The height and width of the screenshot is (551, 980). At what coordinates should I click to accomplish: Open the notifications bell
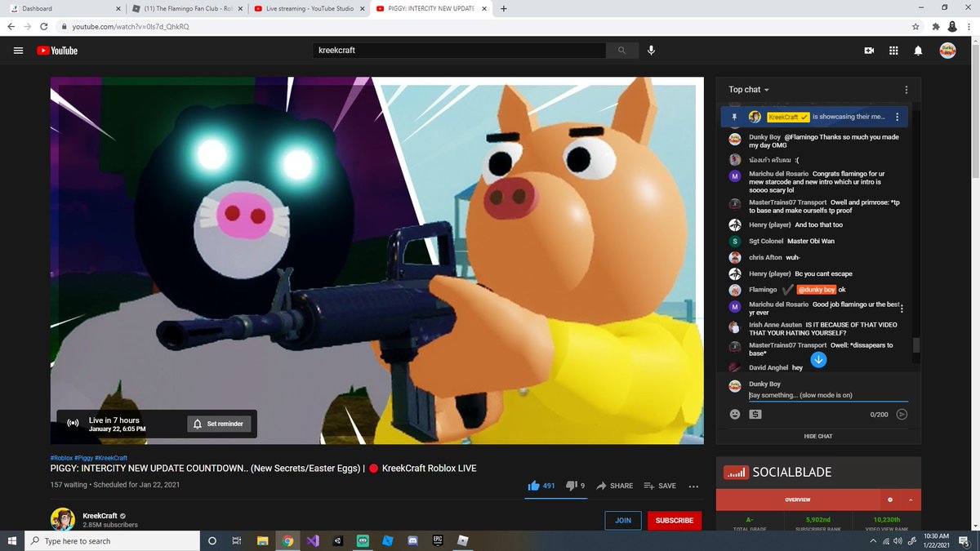click(x=918, y=51)
